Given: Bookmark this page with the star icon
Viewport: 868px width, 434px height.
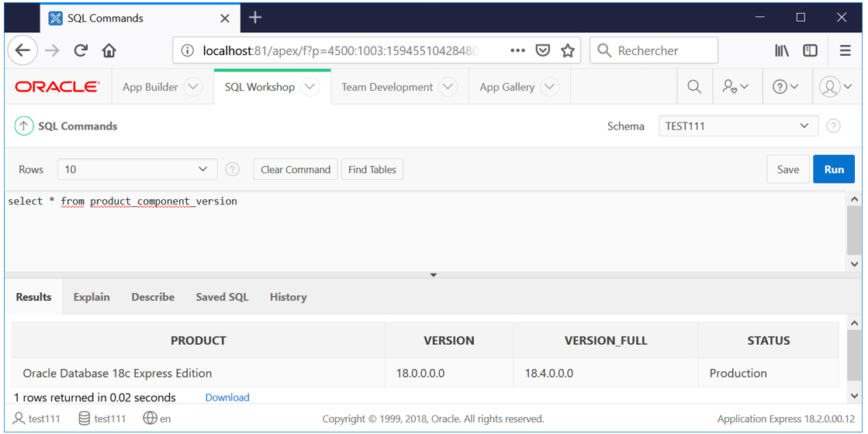Looking at the screenshot, I should (x=567, y=51).
